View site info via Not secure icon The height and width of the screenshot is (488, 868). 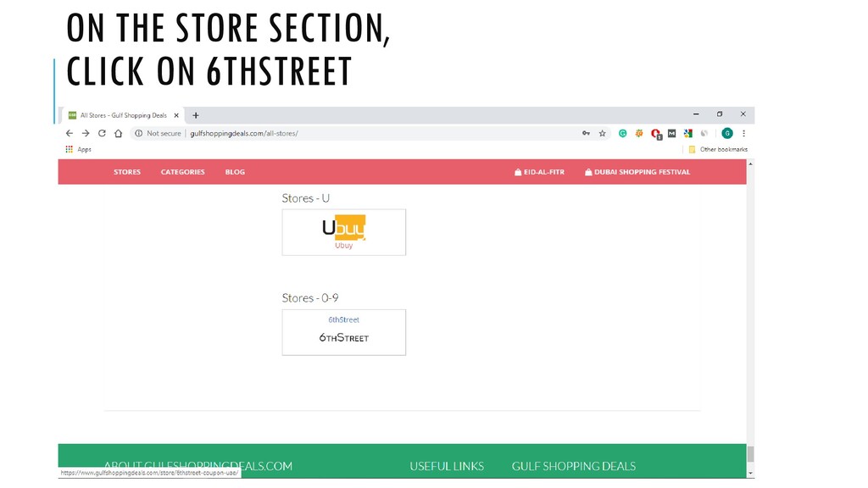coord(139,133)
